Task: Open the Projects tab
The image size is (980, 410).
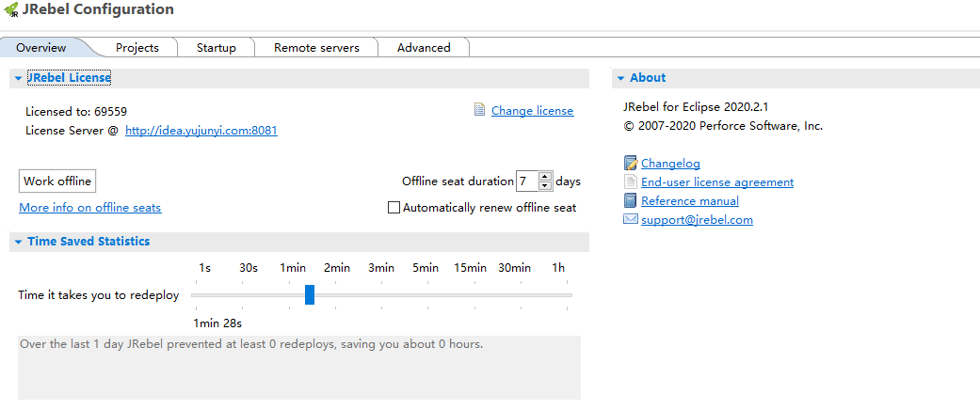Action: [137, 47]
